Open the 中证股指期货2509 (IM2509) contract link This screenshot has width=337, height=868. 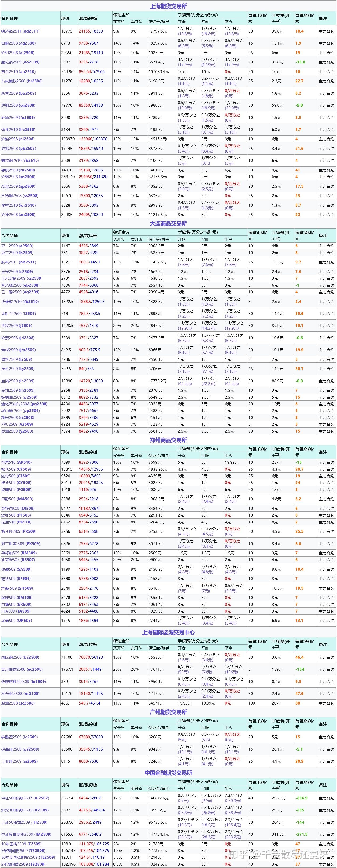(x=26, y=834)
